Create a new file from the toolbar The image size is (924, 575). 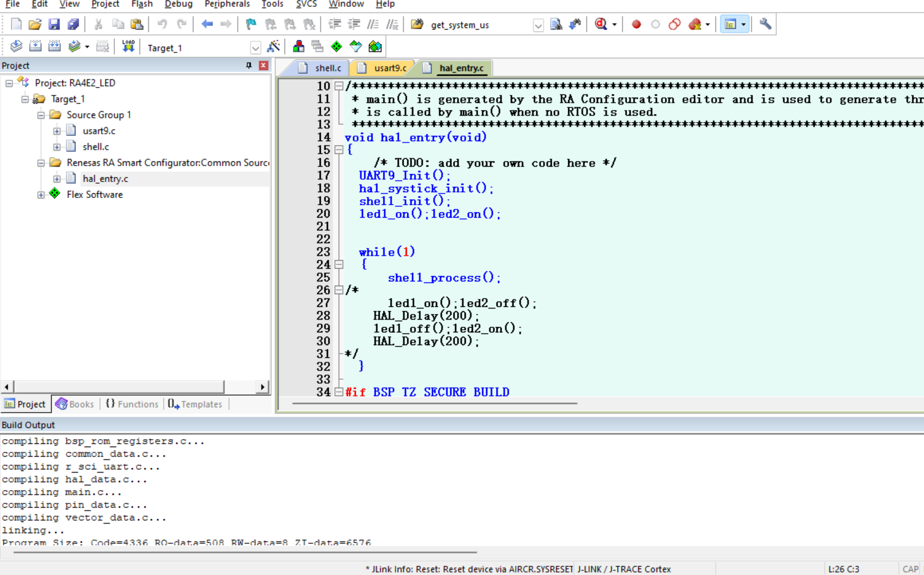(16, 24)
